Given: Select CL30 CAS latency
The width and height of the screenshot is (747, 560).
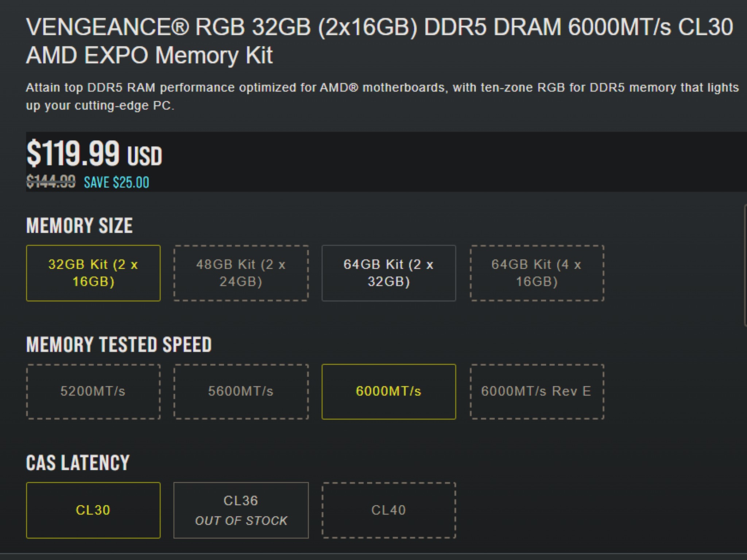Looking at the screenshot, I should point(93,510).
